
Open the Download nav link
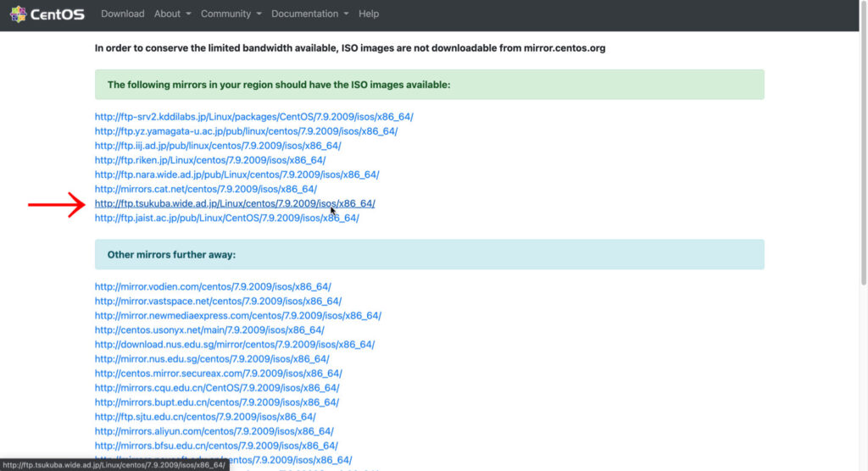(122, 14)
